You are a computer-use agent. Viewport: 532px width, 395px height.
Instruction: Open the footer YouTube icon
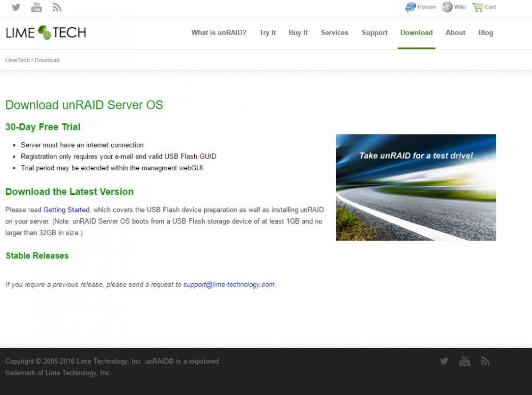[x=464, y=361]
